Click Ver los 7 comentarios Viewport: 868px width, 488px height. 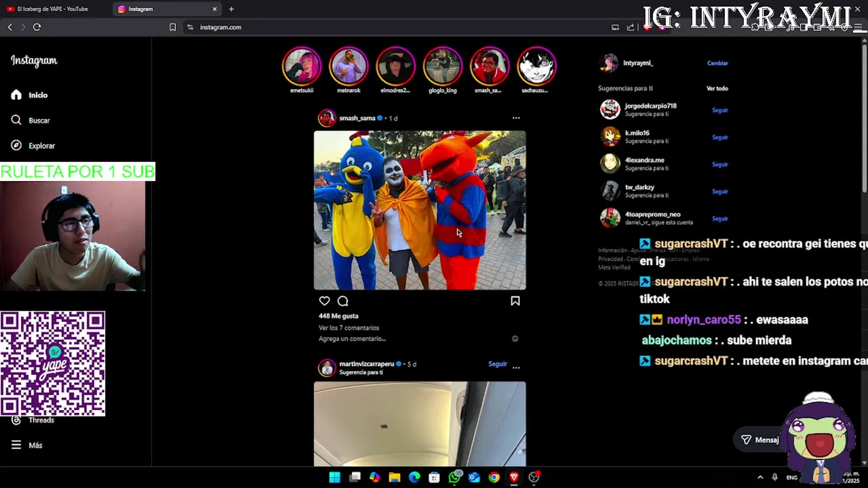point(349,328)
